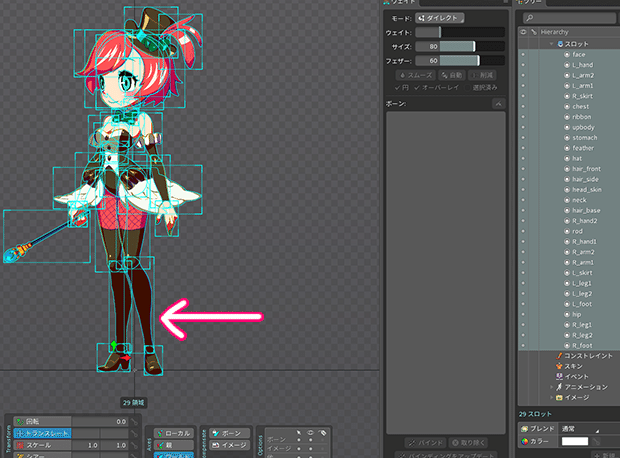Click the eye icon in Hierarchy header

pos(523,32)
